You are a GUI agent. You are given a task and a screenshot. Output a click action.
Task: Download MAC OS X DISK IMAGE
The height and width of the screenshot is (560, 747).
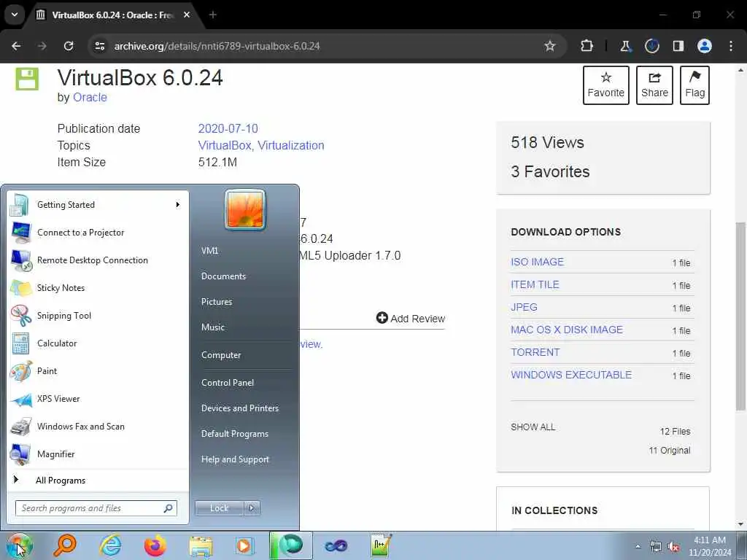click(567, 330)
